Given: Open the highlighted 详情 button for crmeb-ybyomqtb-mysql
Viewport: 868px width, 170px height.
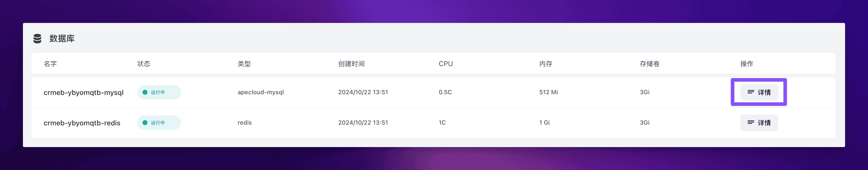Looking at the screenshot, I should (759, 92).
